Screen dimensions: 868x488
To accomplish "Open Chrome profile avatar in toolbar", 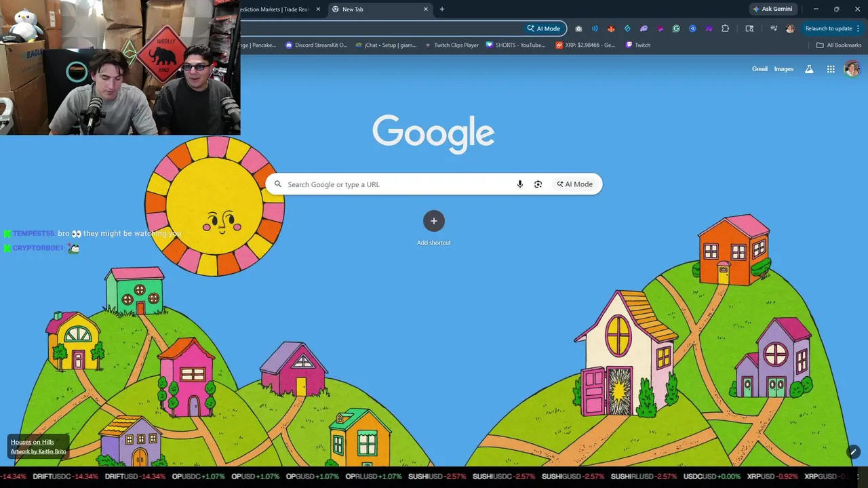I will coord(790,28).
